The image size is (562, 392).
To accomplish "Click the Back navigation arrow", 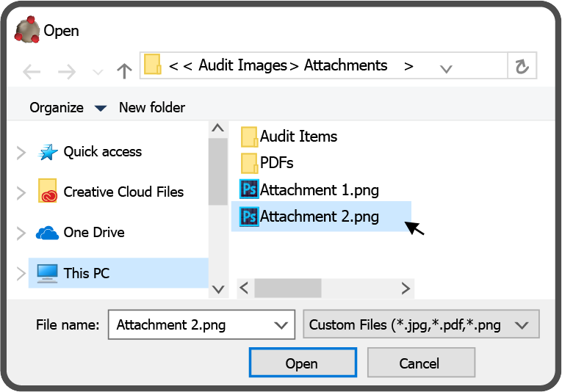I will [32, 71].
